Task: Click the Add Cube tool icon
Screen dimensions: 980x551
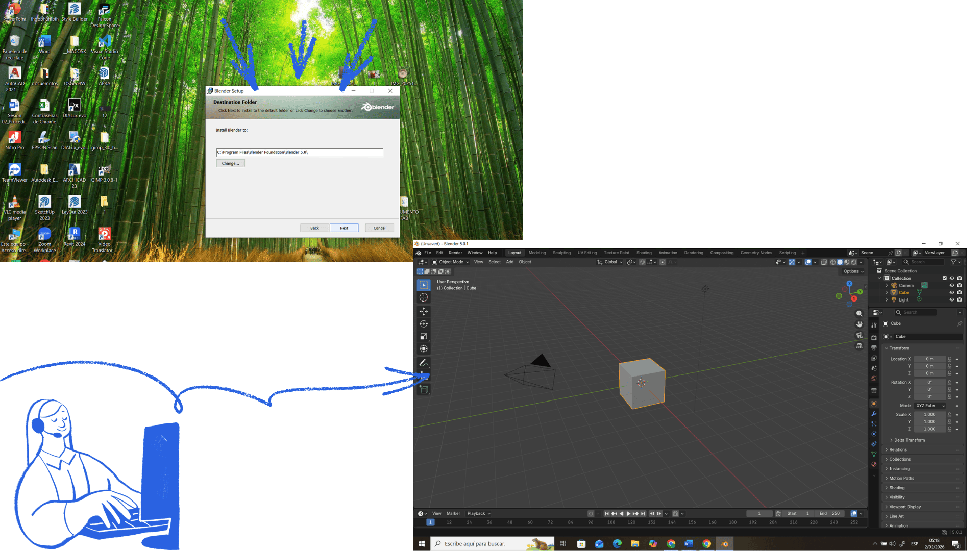Action: pos(424,389)
